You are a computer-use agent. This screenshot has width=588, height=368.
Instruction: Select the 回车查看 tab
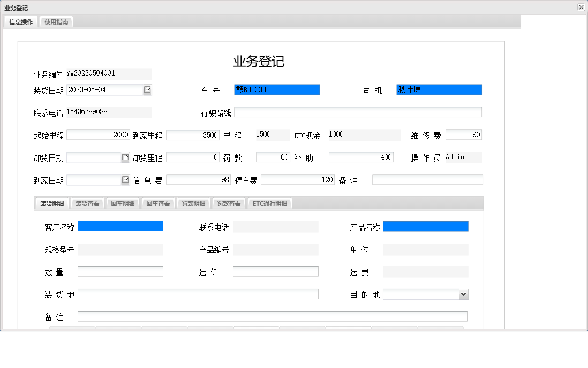157,203
